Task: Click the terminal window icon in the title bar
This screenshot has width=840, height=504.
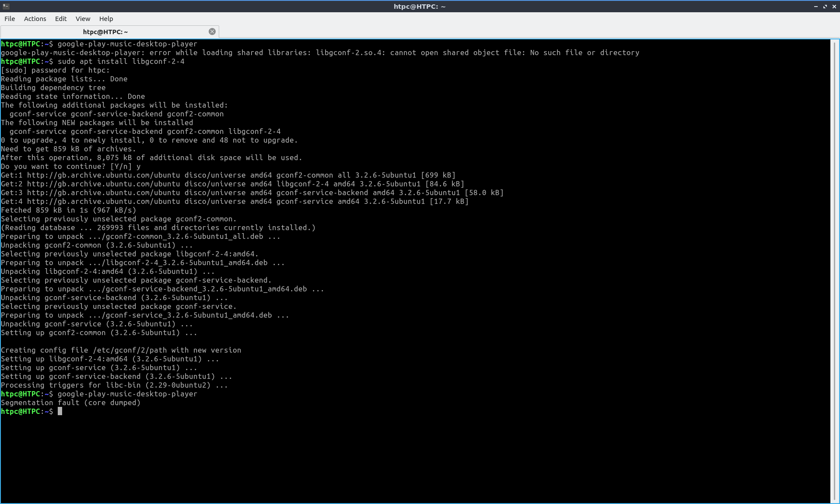Action: coord(6,6)
